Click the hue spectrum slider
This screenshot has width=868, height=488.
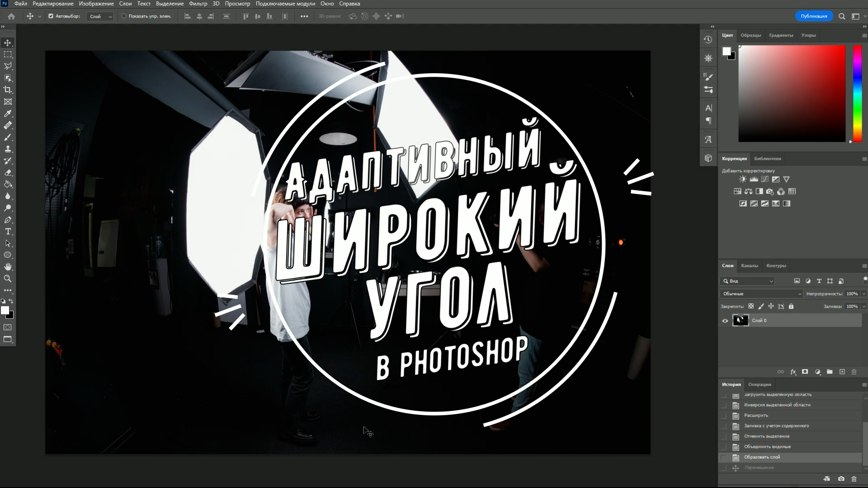[857, 94]
